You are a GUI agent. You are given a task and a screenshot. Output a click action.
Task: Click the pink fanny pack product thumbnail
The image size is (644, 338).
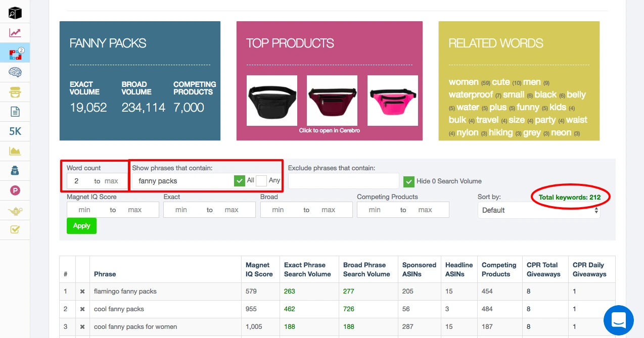click(392, 101)
